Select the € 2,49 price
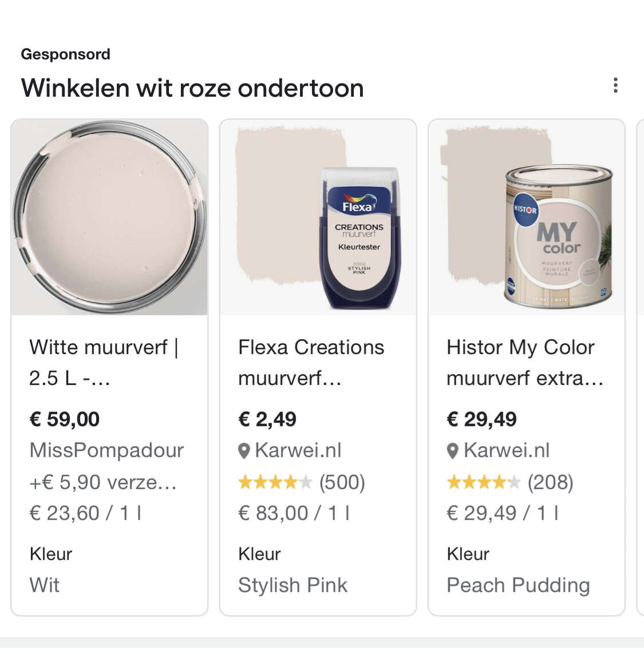Screen dimensions: 644x654 267,419
